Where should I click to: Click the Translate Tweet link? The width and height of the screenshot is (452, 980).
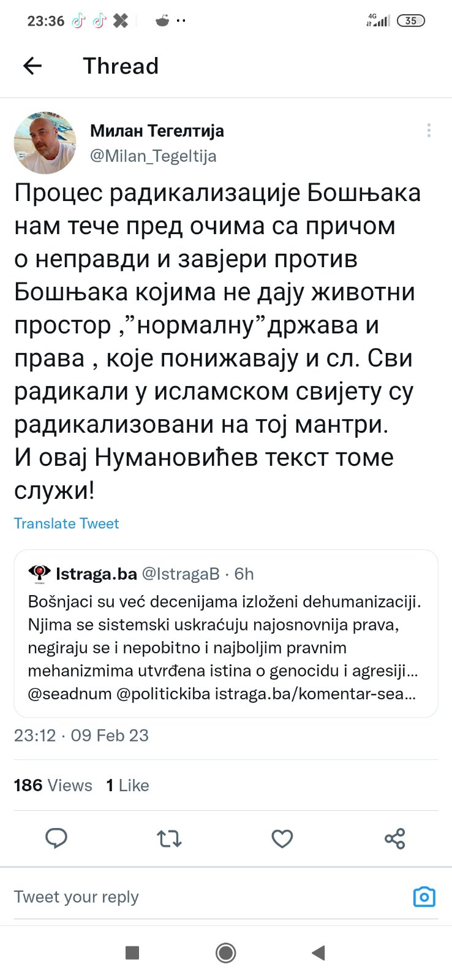(x=66, y=523)
